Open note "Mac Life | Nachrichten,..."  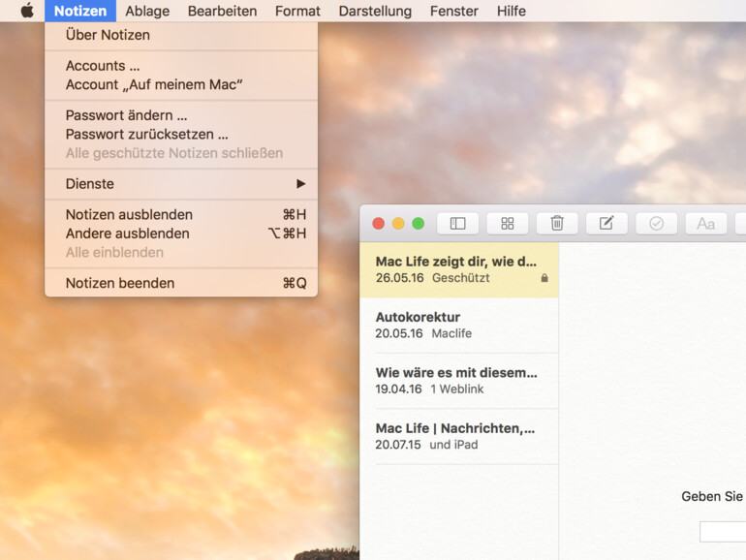point(459,436)
